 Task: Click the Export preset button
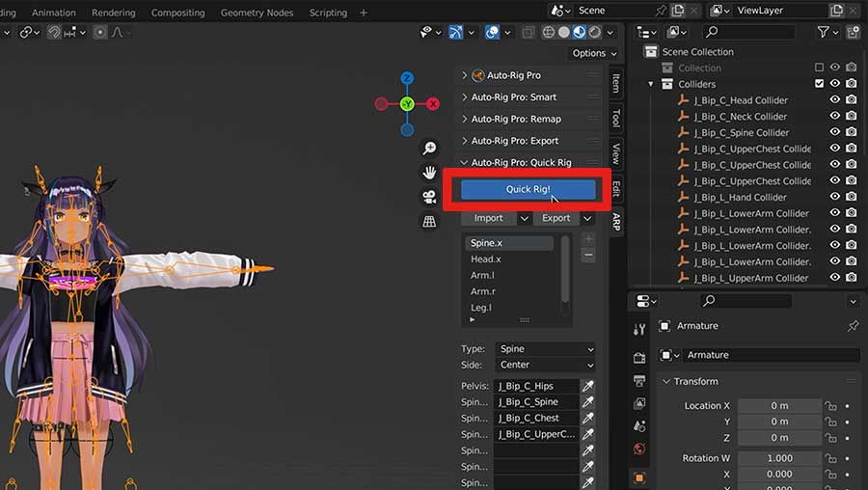pos(556,218)
